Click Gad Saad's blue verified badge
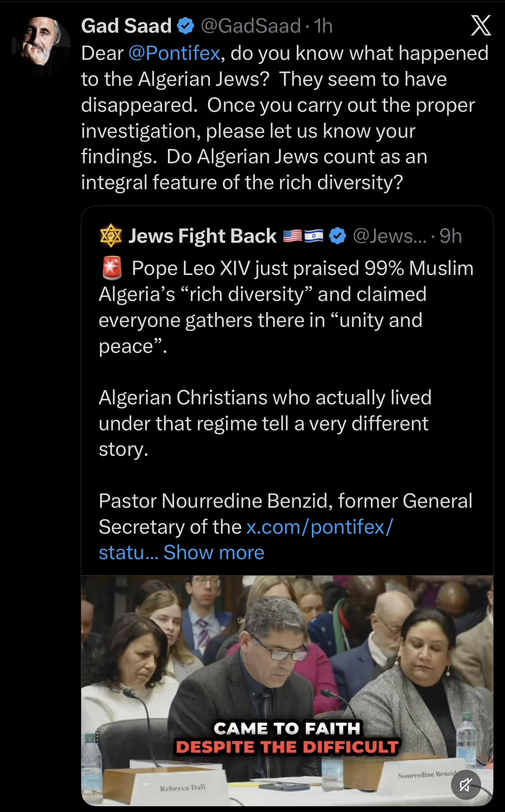505x812 pixels. (x=186, y=26)
